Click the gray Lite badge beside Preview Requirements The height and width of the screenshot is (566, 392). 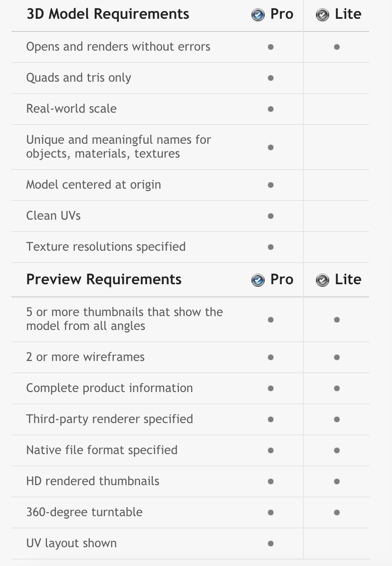[x=322, y=281]
